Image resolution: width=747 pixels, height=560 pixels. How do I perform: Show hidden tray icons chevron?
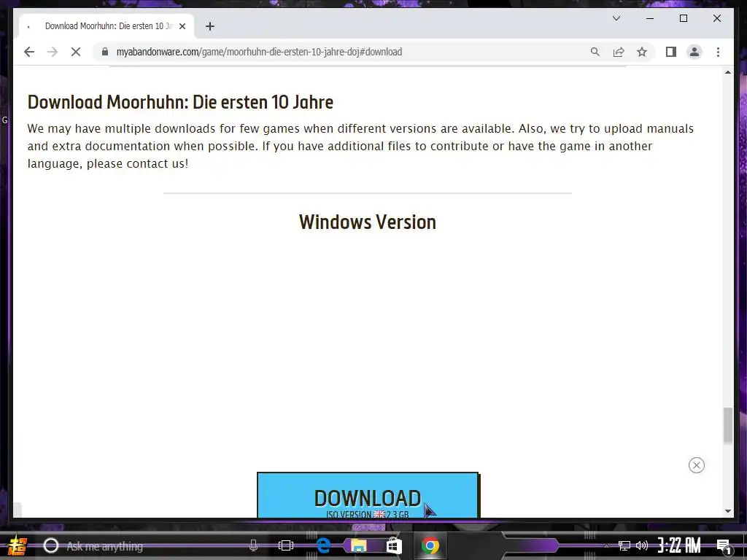click(x=606, y=546)
